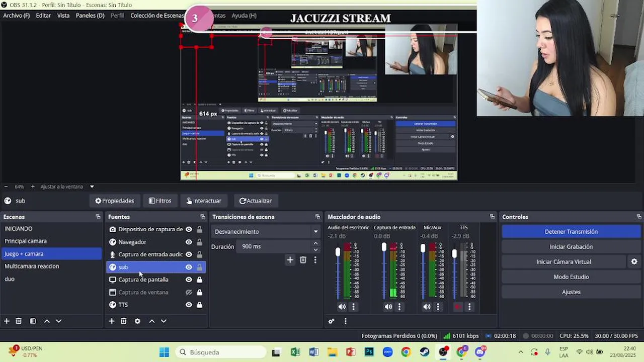
Task: Decrease transition Duración with the down stepper
Action: coord(315,249)
